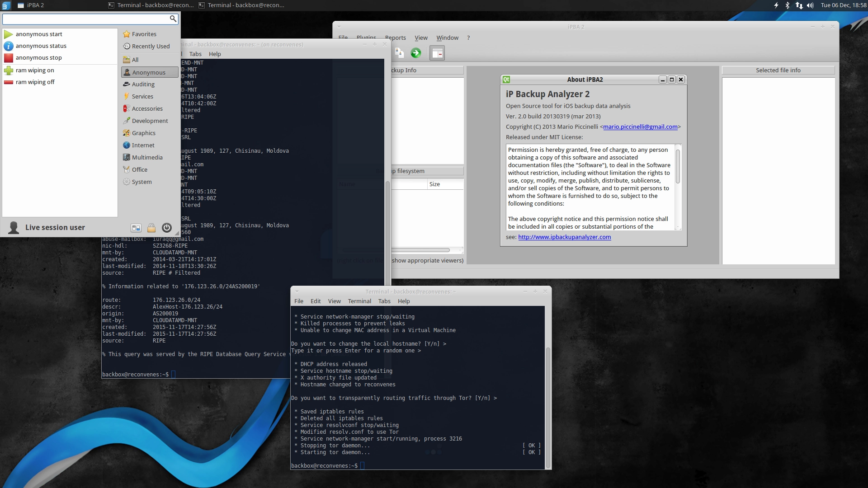The height and width of the screenshot is (488, 868).
Task: Open the File menu in front terminal
Action: [x=299, y=301]
